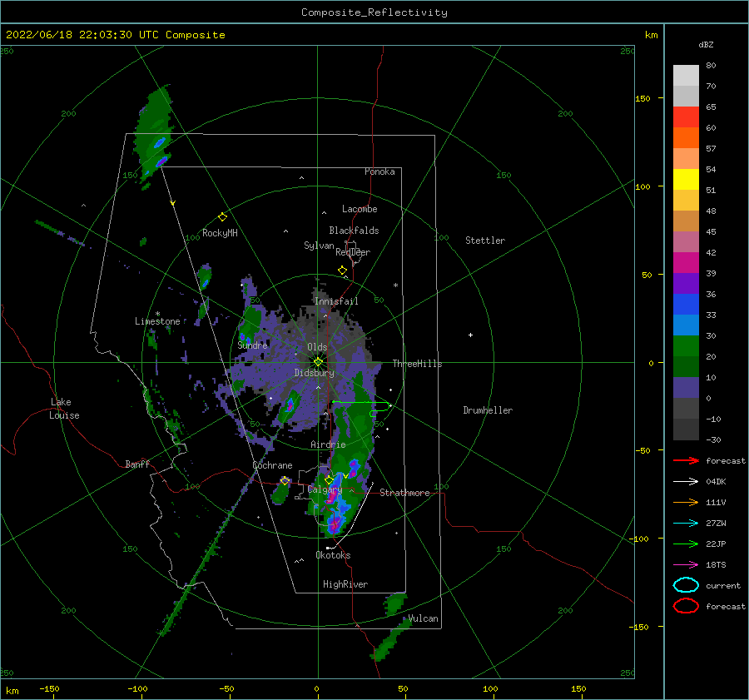The image size is (749, 700).
Task: Select the white 04DK arrow legend icon
Action: click(x=686, y=481)
